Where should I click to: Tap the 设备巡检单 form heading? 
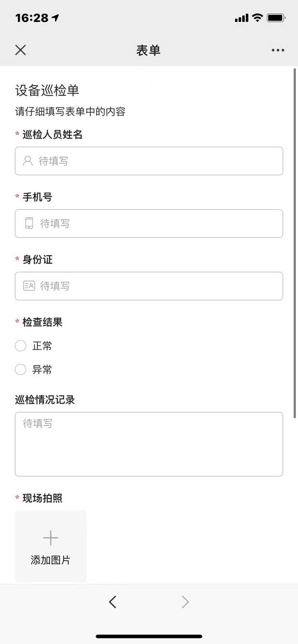tap(47, 91)
